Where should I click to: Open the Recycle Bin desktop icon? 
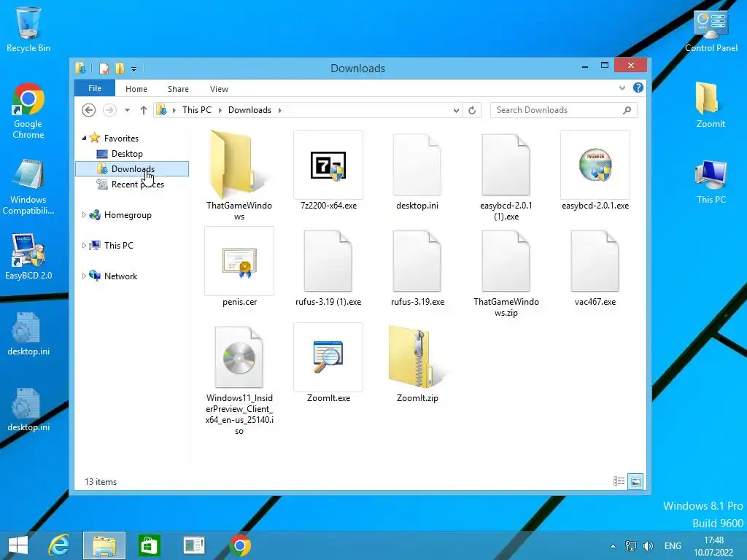point(28,29)
